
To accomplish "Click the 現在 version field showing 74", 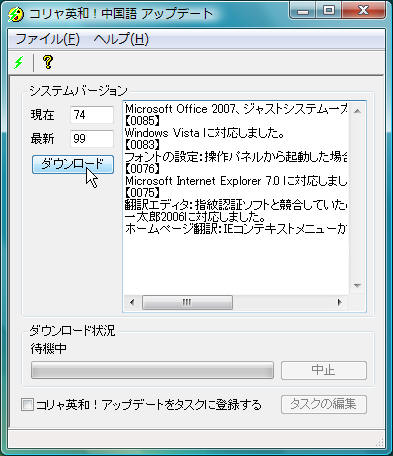I will (92, 115).
